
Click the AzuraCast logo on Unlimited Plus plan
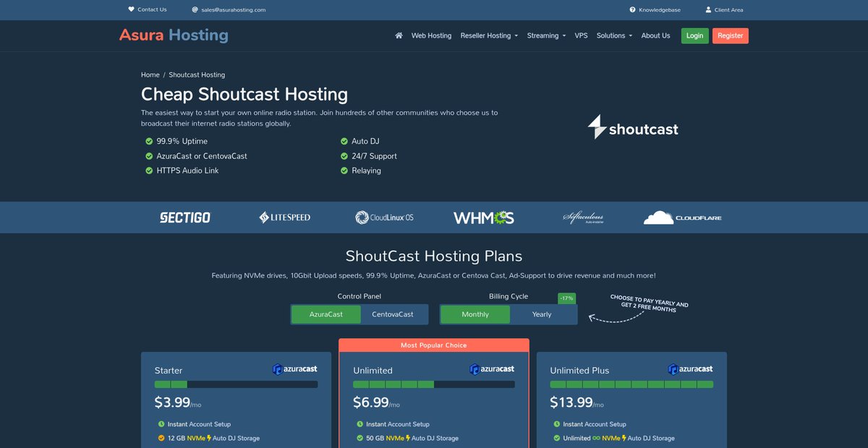pyautogui.click(x=690, y=369)
